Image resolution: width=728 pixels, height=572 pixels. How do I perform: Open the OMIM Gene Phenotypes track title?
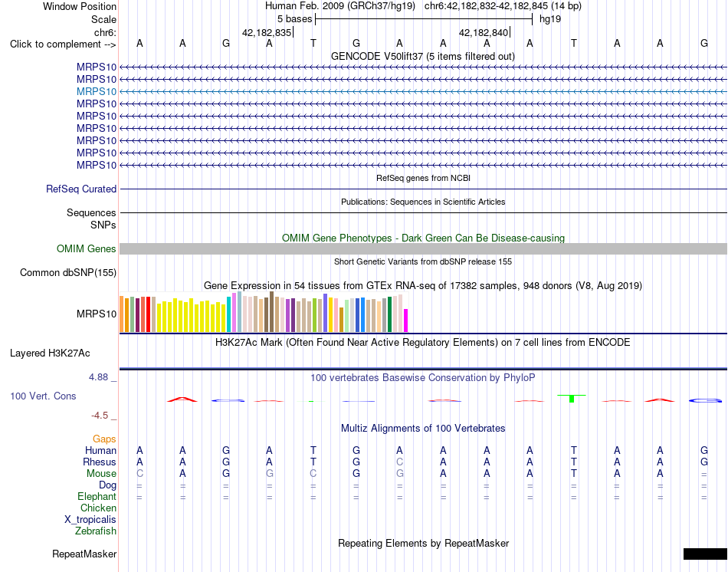tap(423, 238)
